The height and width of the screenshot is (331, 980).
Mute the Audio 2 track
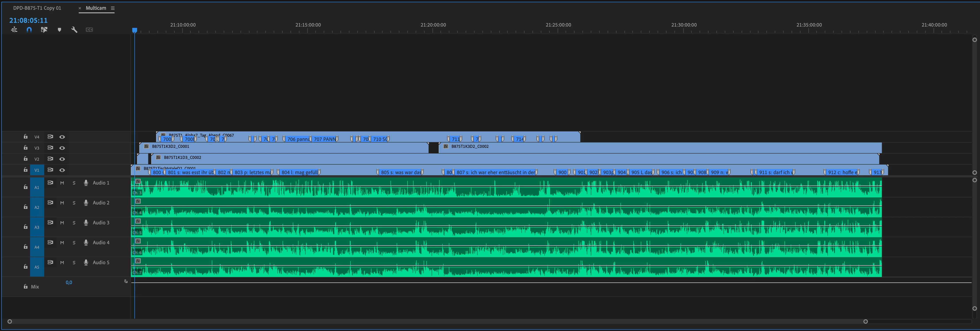(62, 203)
